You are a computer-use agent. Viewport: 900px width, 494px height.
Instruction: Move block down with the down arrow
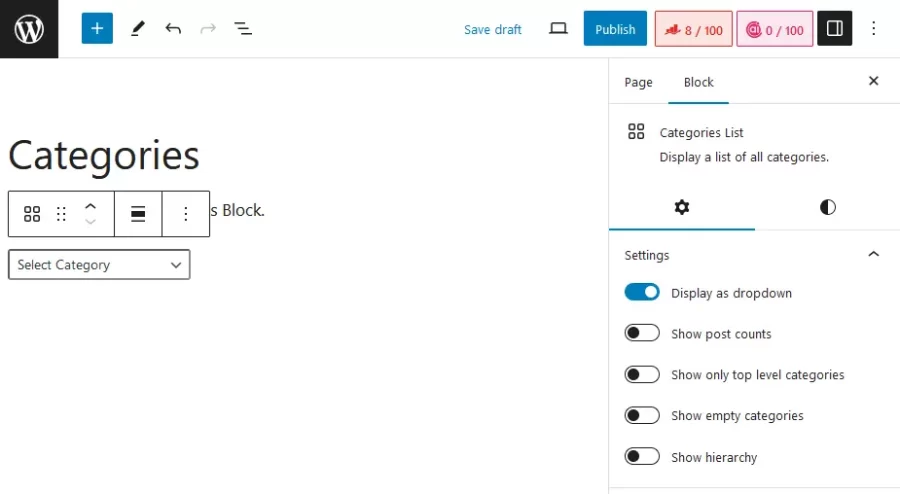(90, 221)
